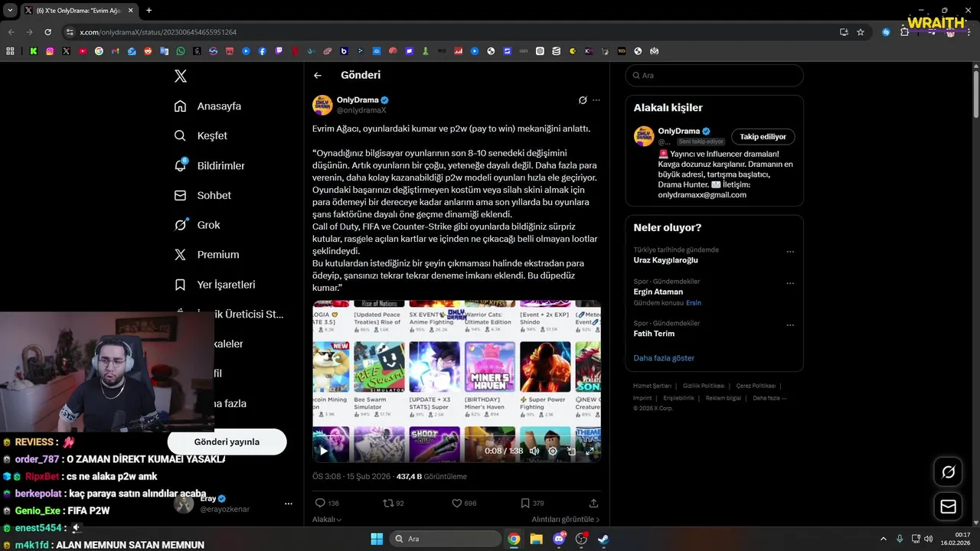980x551 pixels.
Task: Share the post using the share icon
Action: [x=593, y=503]
